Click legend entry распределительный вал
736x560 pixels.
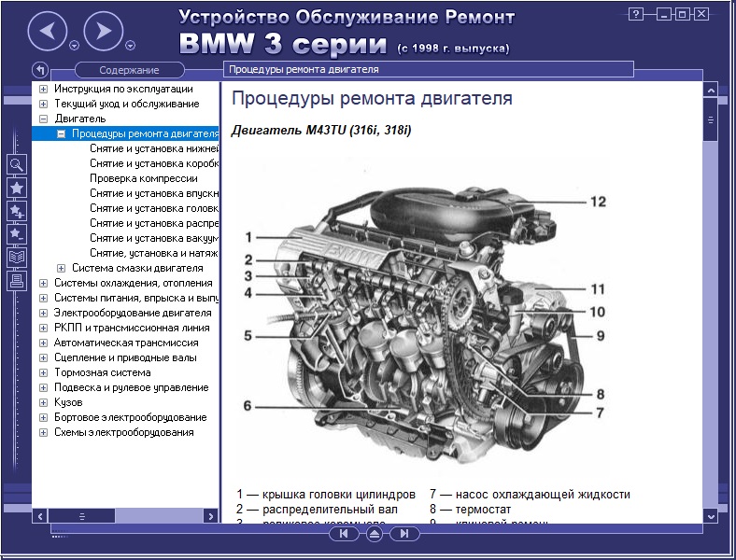[330, 510]
